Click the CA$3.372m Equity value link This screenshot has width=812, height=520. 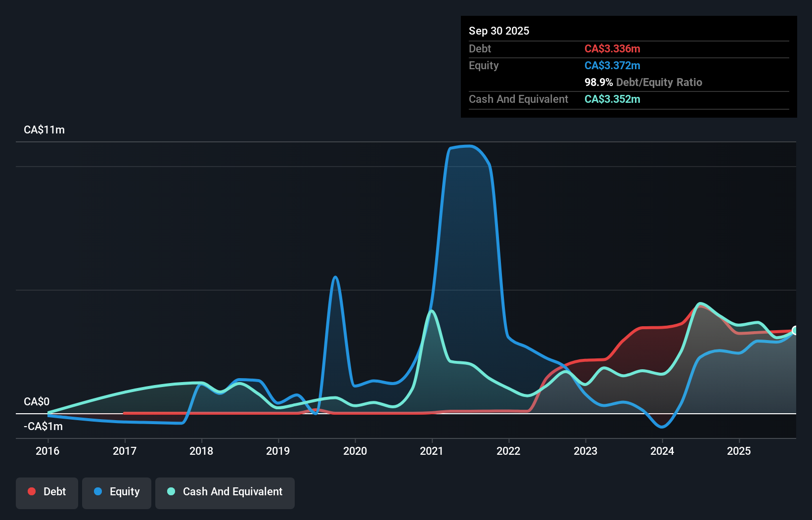coord(612,65)
